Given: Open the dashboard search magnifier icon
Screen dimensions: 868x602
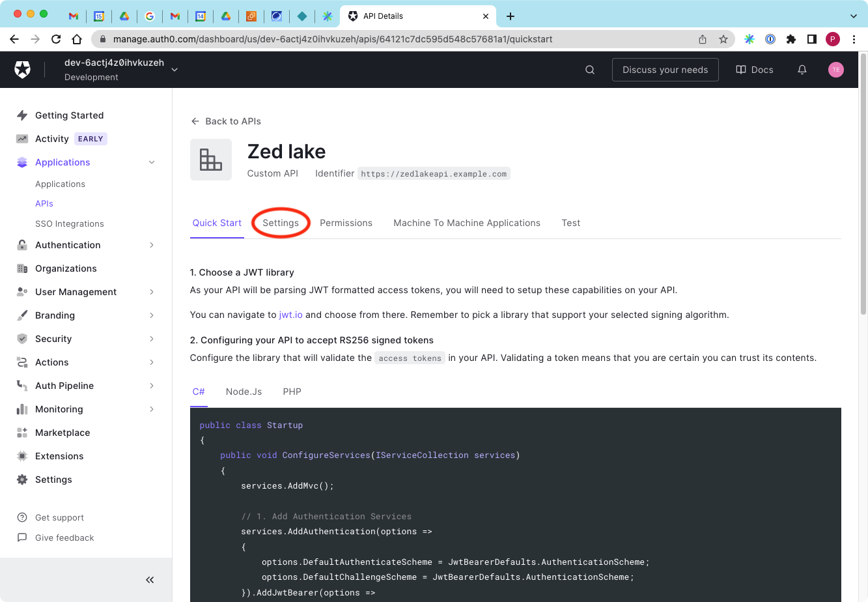Looking at the screenshot, I should 590,70.
